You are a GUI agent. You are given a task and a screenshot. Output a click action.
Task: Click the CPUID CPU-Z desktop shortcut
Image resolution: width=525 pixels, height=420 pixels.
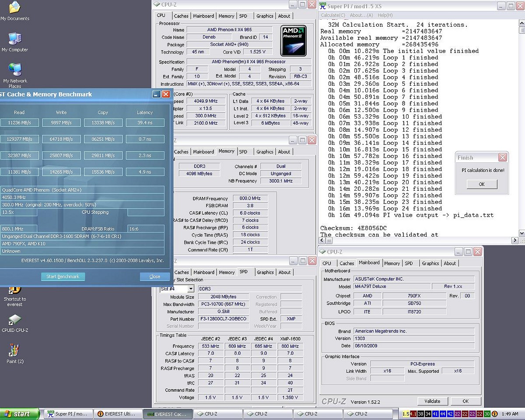coord(15,324)
